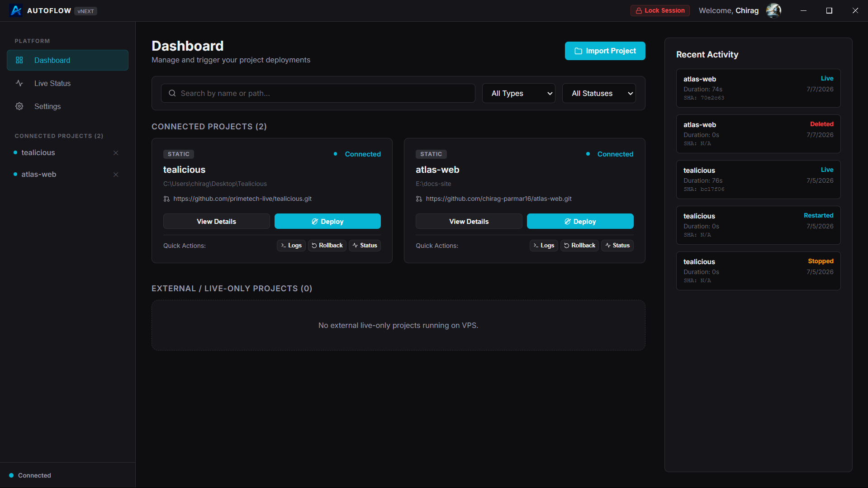Open atlas-web Live activity entry
This screenshot has height=488, width=868.
coord(758,88)
